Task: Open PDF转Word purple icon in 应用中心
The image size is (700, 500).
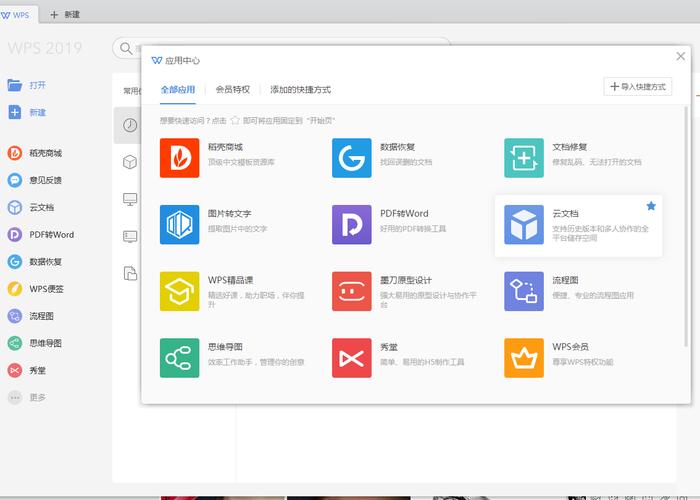Action: coord(352,225)
